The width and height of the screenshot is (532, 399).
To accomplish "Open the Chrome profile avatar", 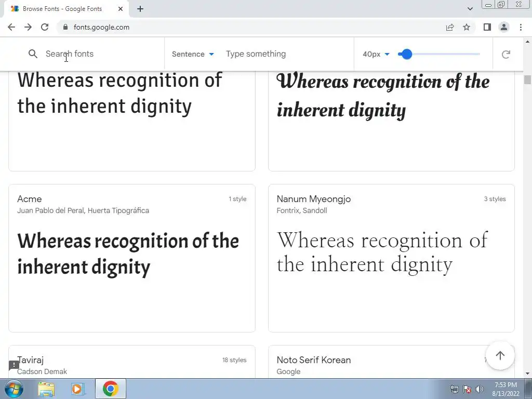I will pyautogui.click(x=504, y=27).
